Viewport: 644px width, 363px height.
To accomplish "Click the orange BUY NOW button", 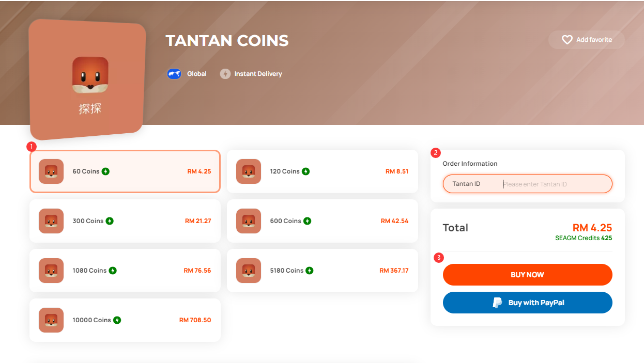I will (528, 275).
